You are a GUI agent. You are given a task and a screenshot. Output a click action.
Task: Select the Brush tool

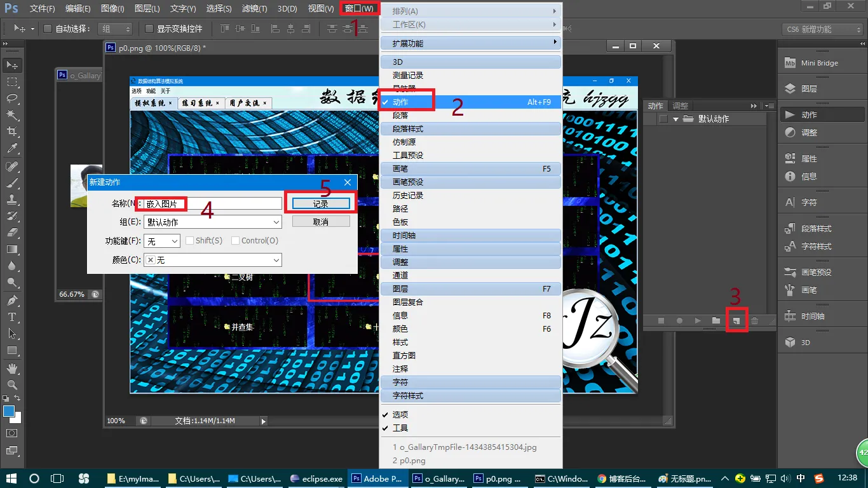point(12,183)
